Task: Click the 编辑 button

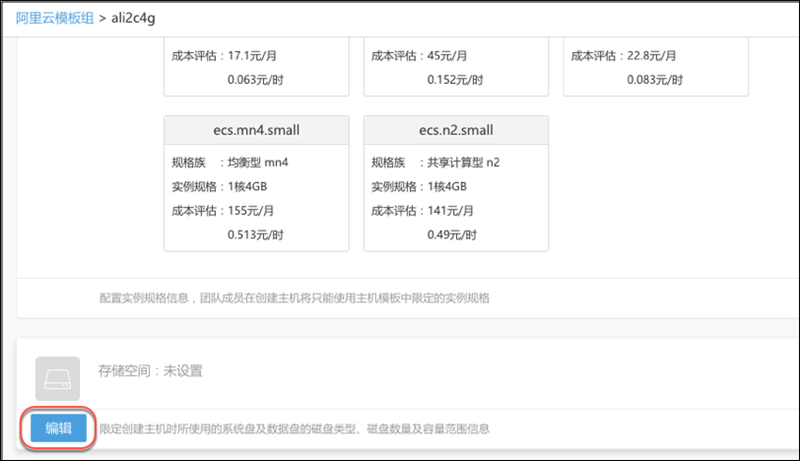Action: tap(58, 428)
